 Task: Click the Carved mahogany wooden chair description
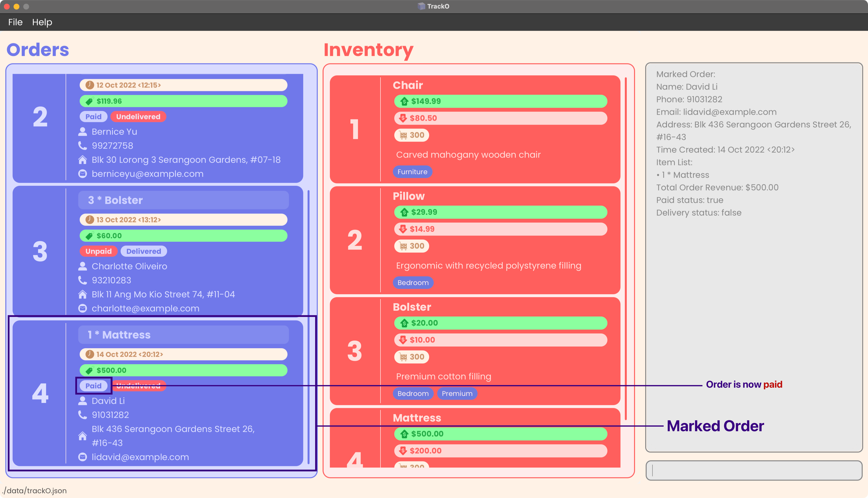[468, 155]
